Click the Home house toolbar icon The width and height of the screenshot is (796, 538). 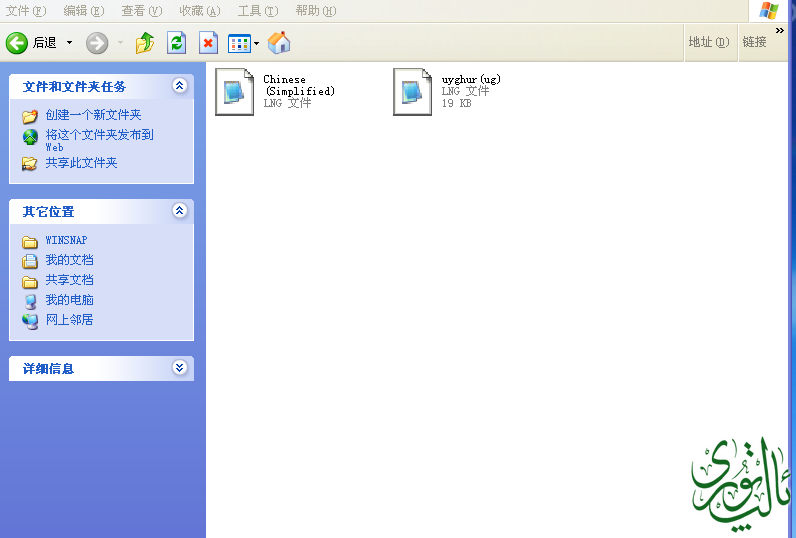(279, 42)
